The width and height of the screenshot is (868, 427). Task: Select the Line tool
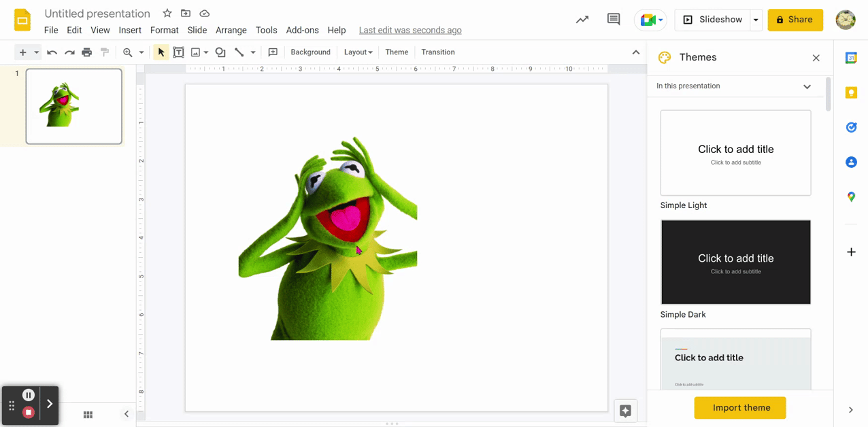point(239,52)
